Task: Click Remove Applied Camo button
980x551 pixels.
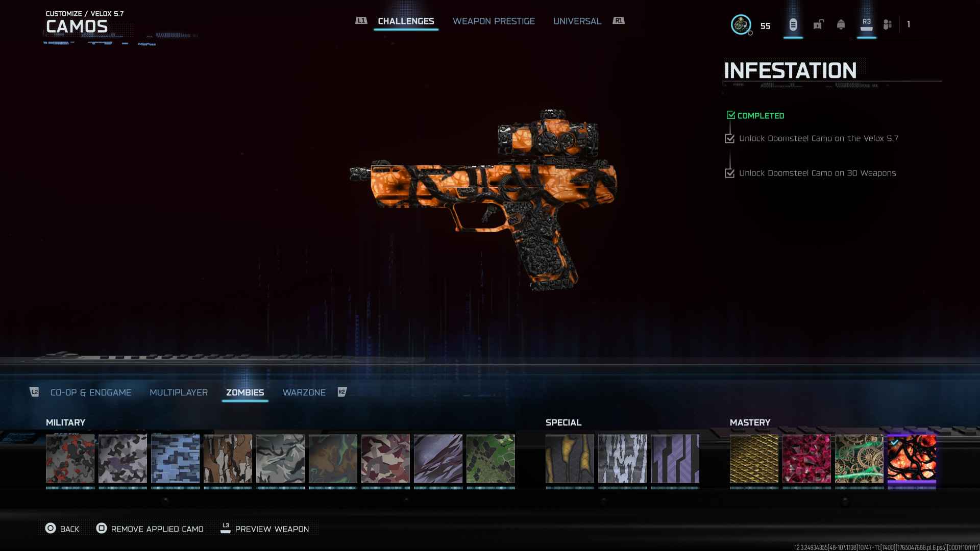Action: click(x=150, y=529)
